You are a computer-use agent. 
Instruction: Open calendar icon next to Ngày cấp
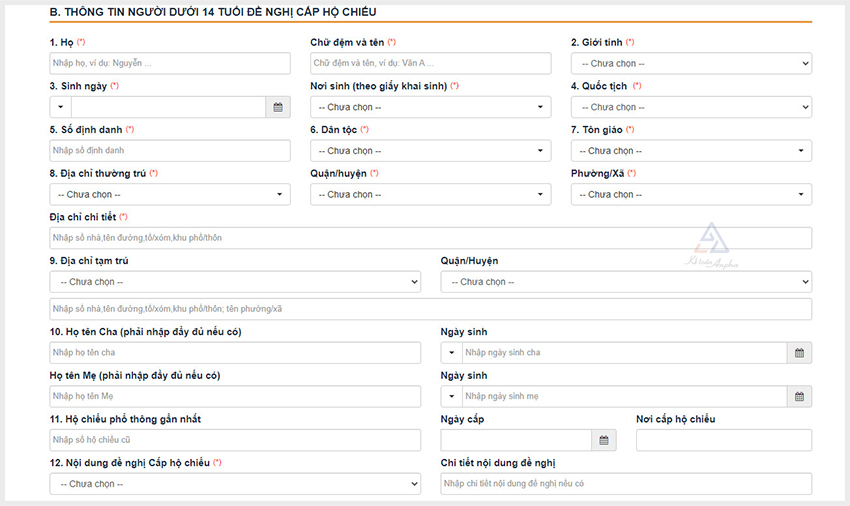604,440
